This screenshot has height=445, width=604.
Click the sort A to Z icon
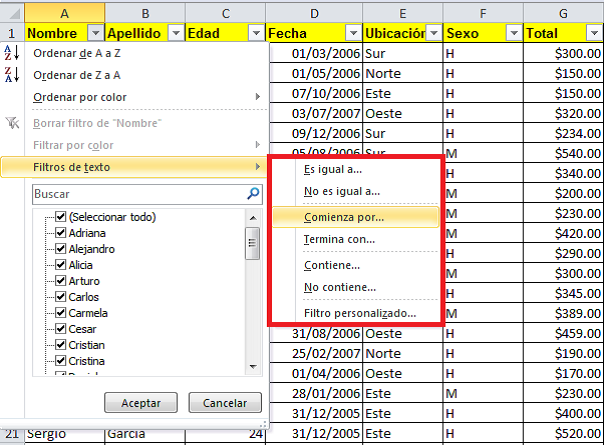pyautogui.click(x=12, y=54)
